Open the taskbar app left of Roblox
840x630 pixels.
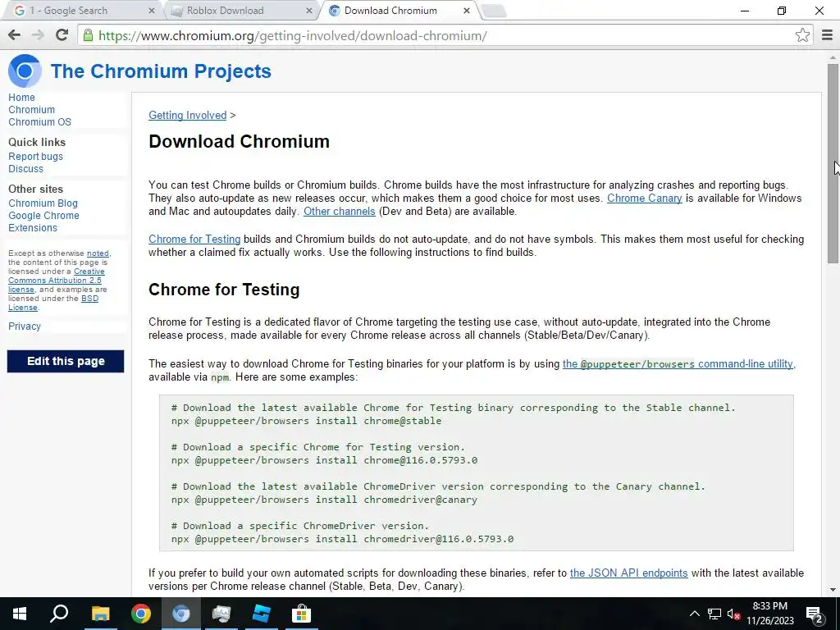tap(221, 614)
